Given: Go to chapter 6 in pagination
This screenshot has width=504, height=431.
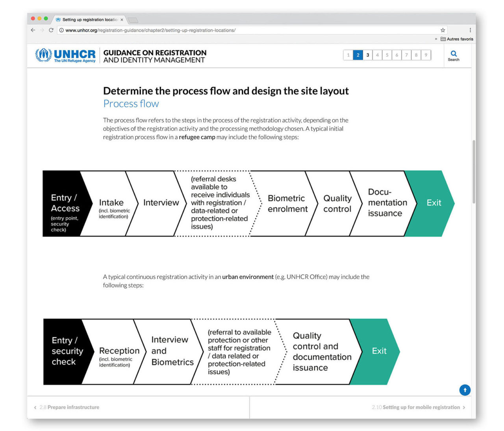Looking at the screenshot, I should (x=397, y=55).
